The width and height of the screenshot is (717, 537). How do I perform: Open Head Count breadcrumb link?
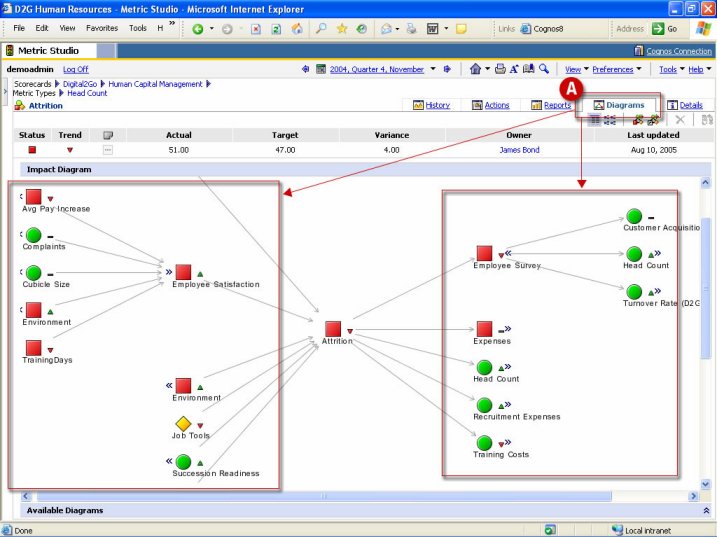87,93
